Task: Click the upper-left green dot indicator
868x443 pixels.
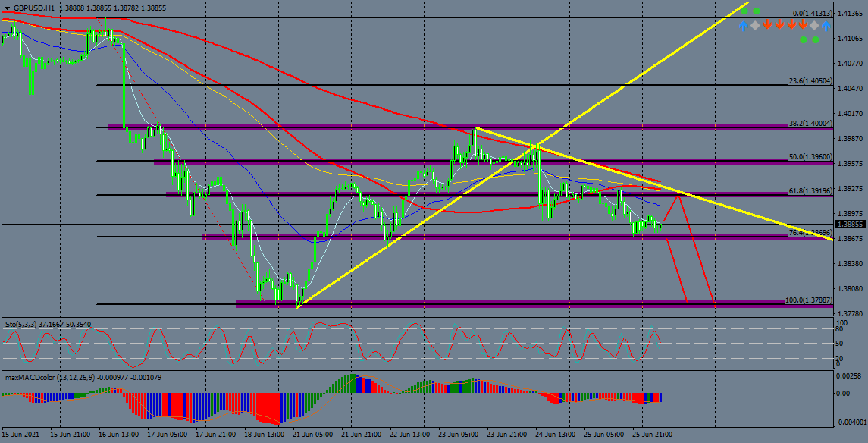Action: (744, 11)
